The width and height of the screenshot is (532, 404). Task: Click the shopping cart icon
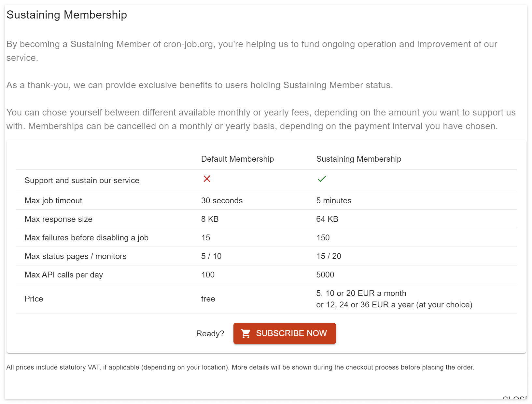(246, 333)
